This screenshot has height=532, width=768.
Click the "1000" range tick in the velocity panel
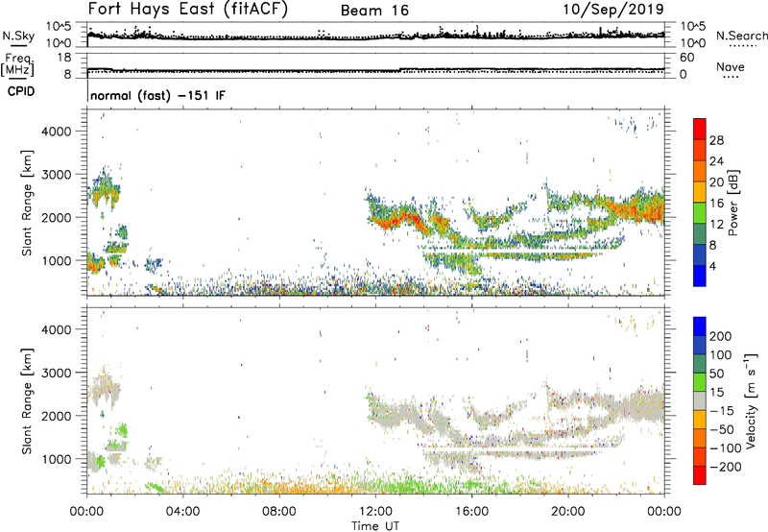pyautogui.click(x=57, y=459)
